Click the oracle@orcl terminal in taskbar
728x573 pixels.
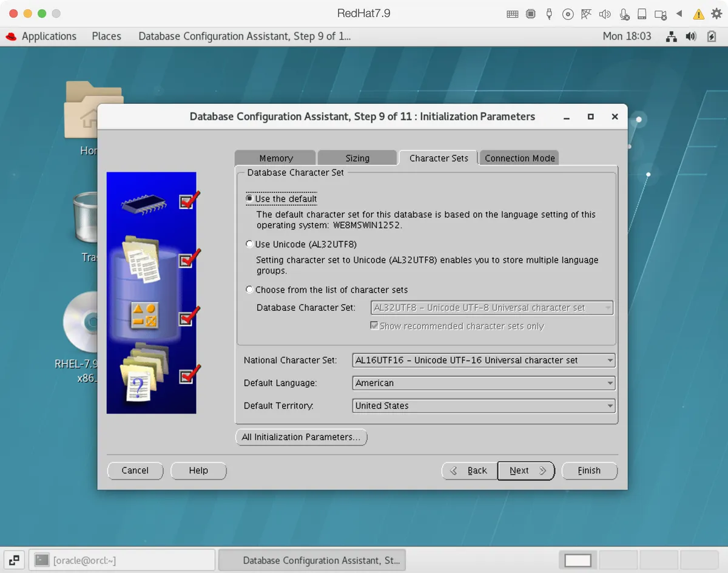(121, 560)
